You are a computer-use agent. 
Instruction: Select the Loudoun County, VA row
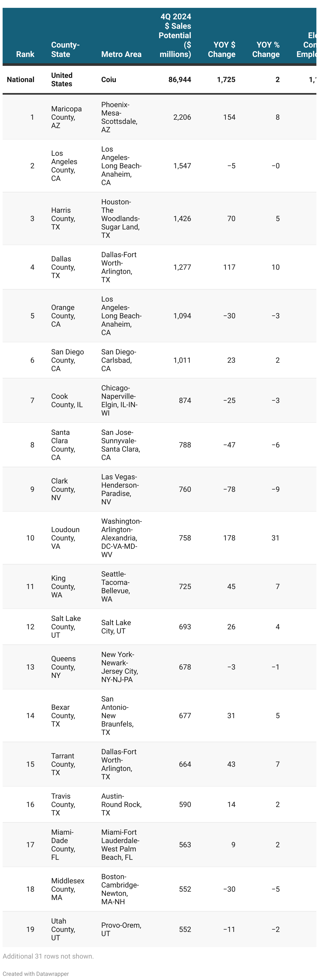(160, 538)
